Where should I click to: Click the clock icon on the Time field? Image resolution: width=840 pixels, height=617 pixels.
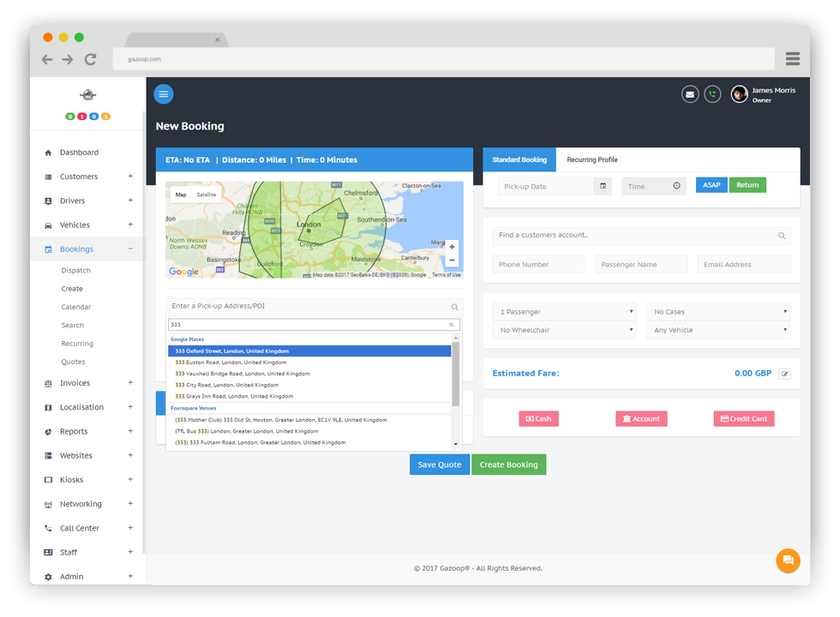coord(676,185)
